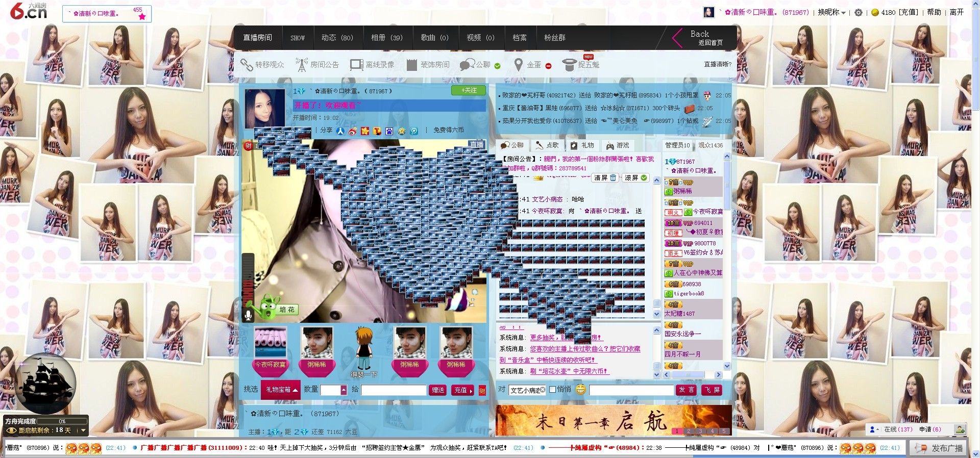Share to Qzone star icon
Screen dimensions: 980x458
coord(365,131)
